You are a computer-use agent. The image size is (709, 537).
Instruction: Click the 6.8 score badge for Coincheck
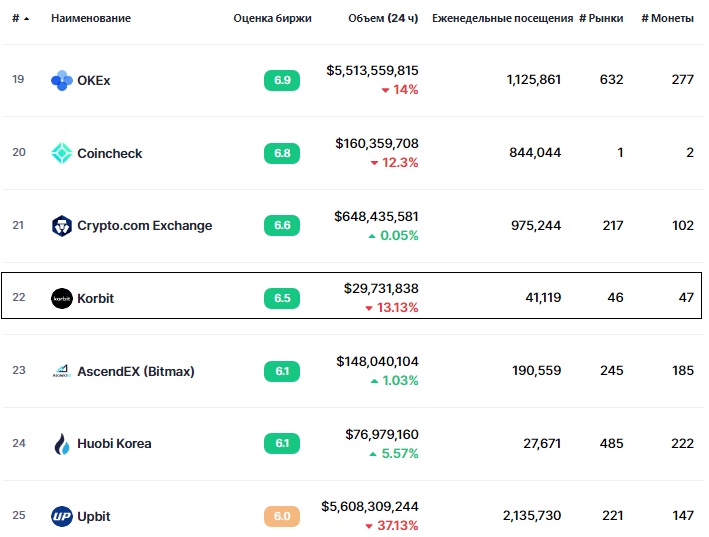coord(282,153)
